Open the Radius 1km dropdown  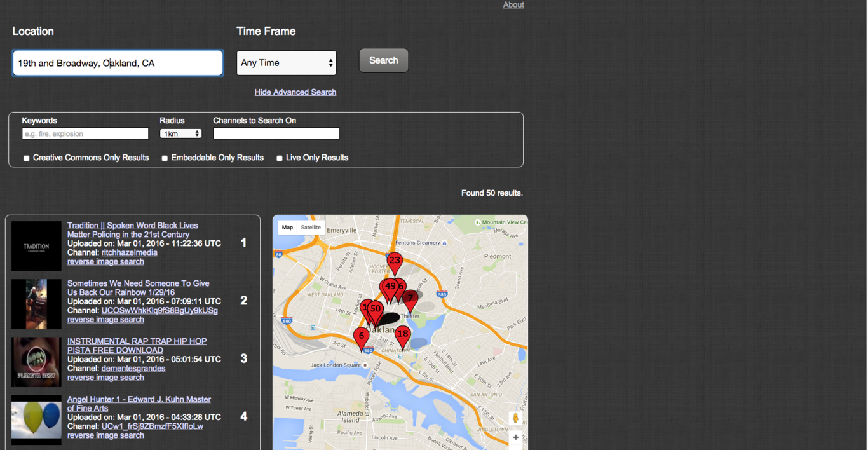pyautogui.click(x=181, y=133)
